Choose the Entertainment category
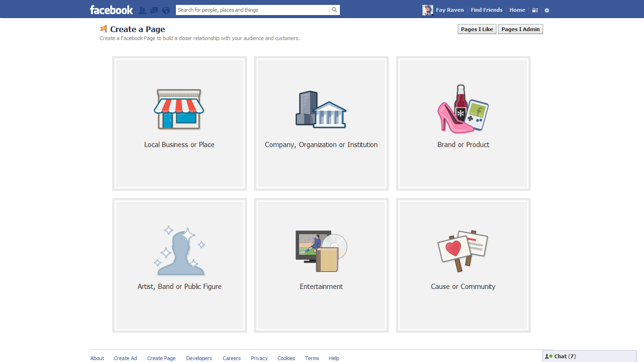This screenshot has width=644, height=362. point(321,265)
